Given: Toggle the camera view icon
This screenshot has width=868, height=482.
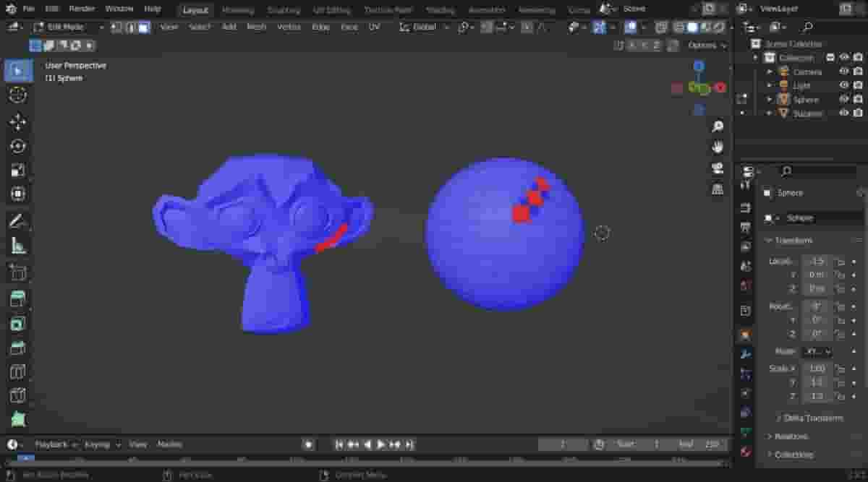Looking at the screenshot, I should click(x=718, y=168).
